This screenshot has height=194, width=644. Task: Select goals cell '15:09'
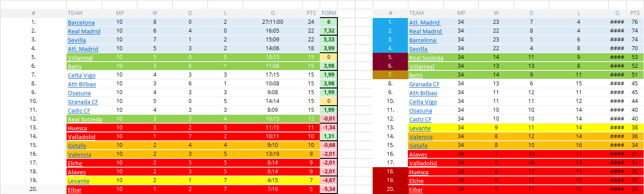[273, 40]
